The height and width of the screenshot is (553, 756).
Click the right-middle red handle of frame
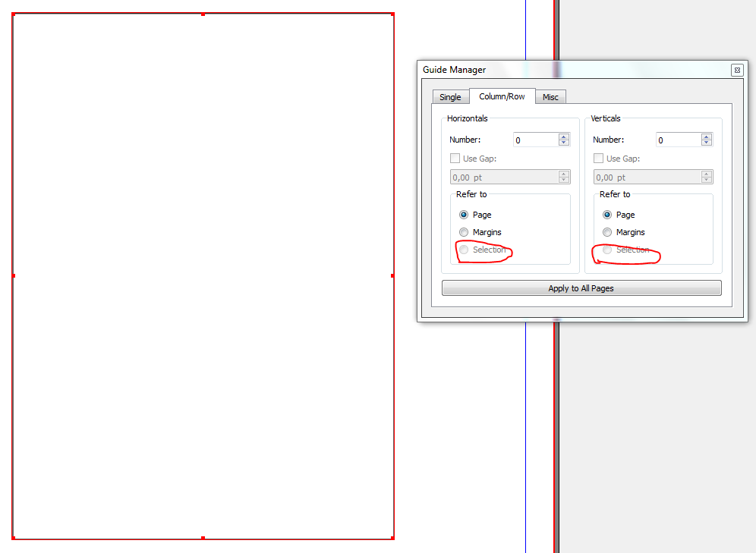(392, 275)
